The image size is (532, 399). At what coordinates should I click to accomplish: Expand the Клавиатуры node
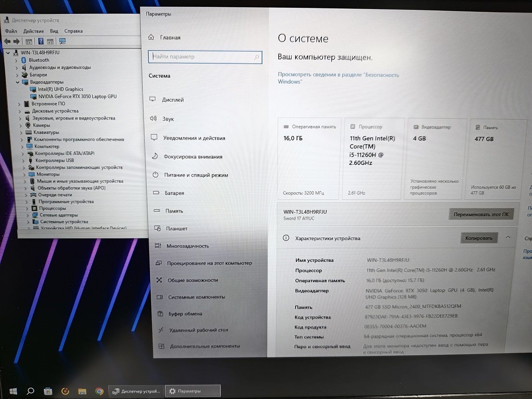point(21,133)
